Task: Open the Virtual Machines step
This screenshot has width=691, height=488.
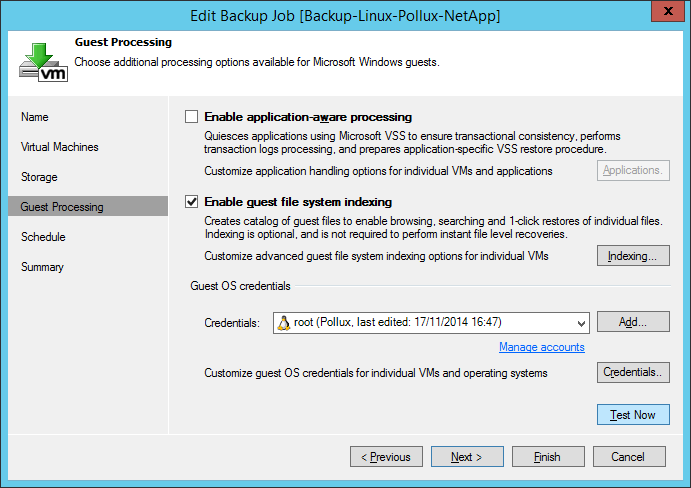Action: [x=60, y=147]
